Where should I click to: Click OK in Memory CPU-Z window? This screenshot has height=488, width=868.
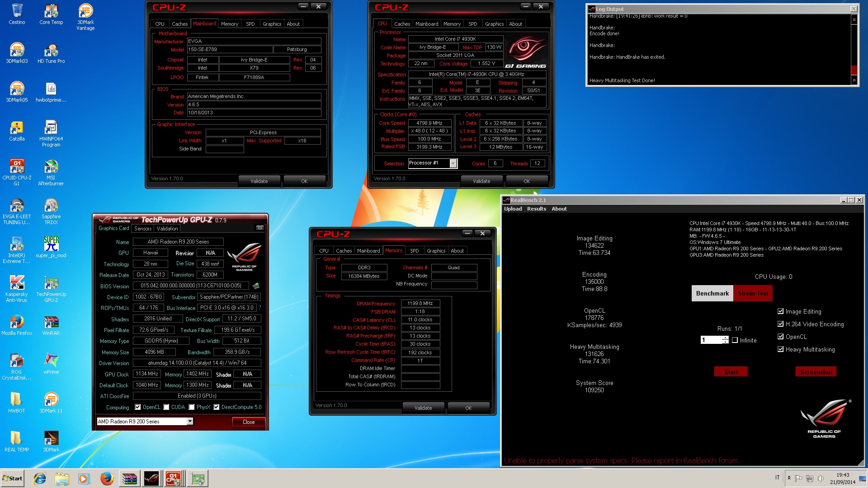click(468, 408)
